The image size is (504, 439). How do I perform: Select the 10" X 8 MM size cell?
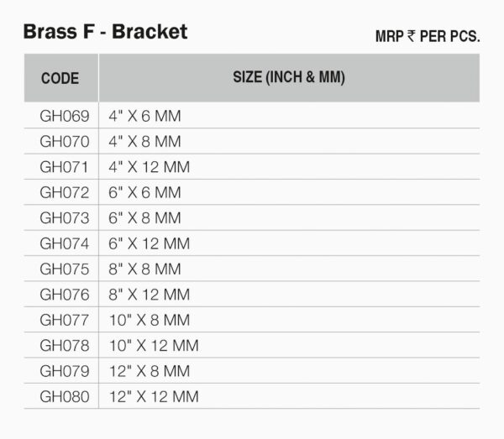click(x=149, y=320)
